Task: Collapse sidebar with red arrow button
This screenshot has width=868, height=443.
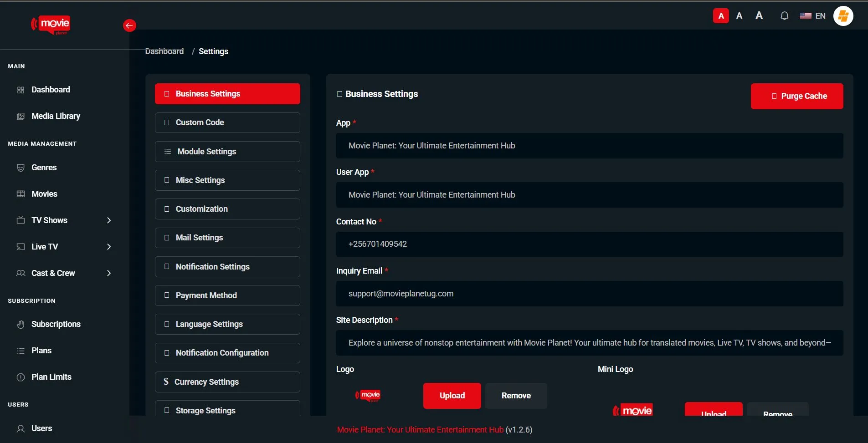Action: tap(129, 25)
